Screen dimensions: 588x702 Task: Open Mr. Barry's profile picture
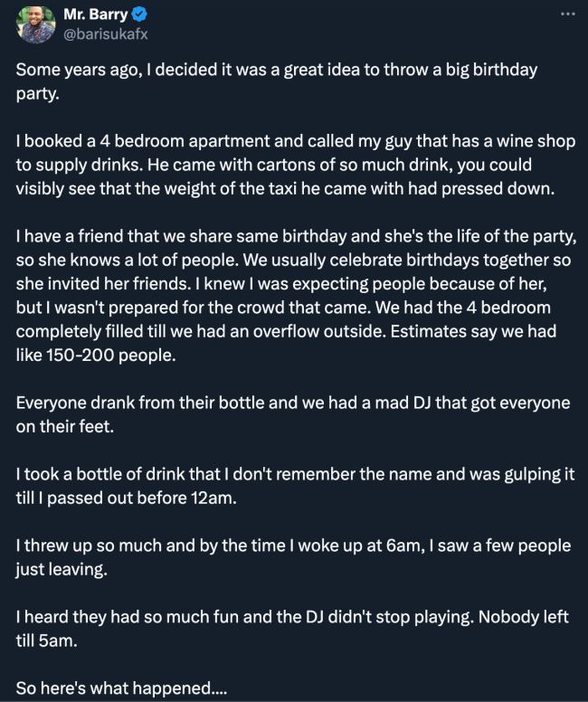(x=35, y=24)
